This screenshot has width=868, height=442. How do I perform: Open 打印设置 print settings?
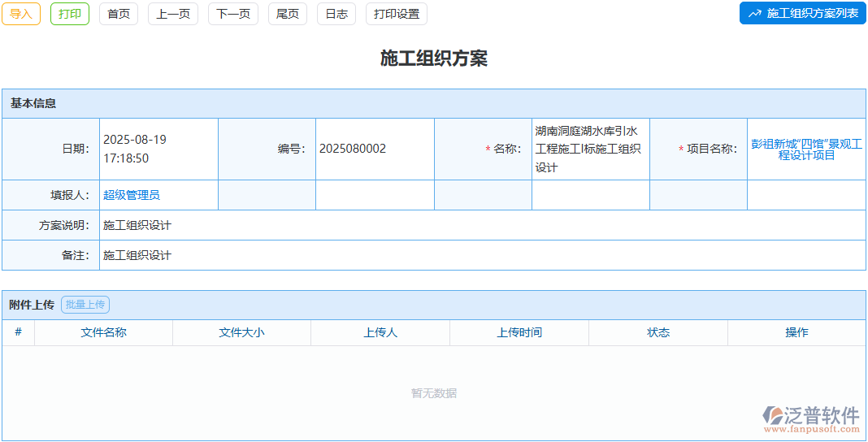397,14
